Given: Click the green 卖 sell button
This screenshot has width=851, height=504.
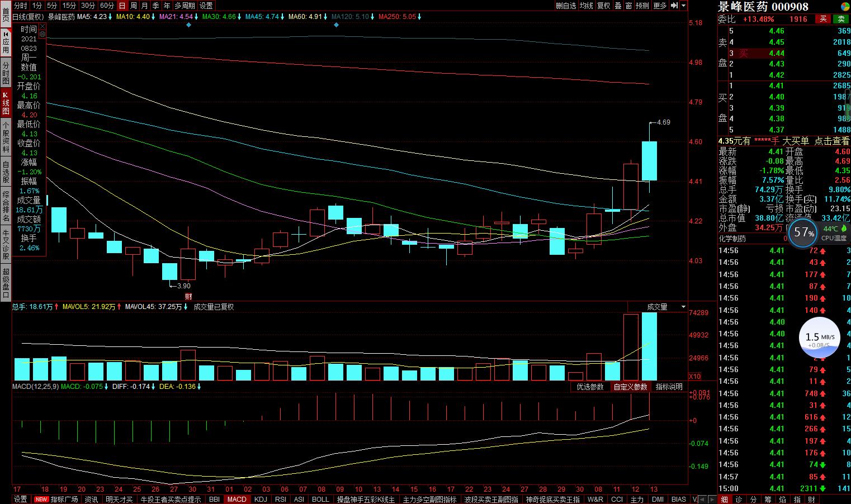Looking at the screenshot, I should [841, 19].
